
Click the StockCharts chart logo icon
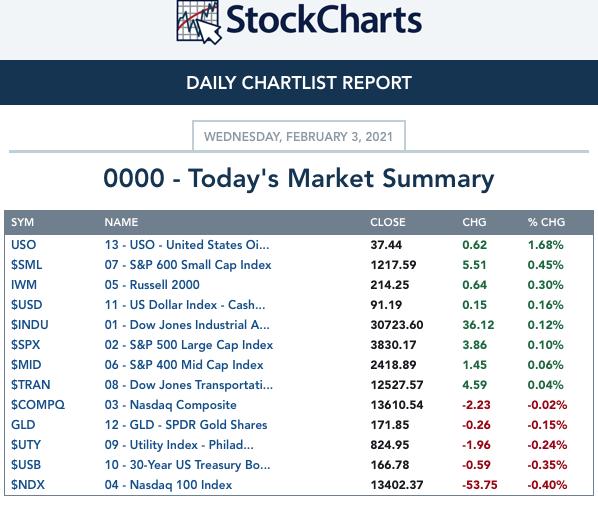click(199, 21)
